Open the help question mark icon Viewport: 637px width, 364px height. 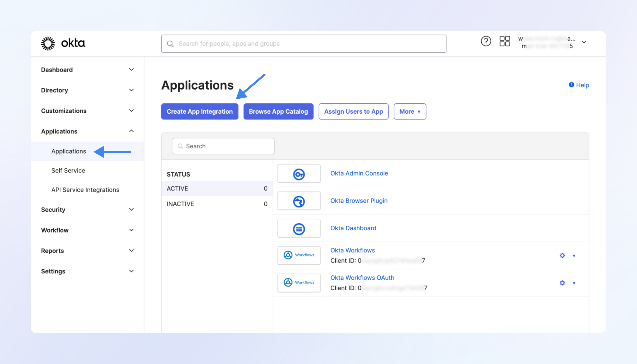pos(486,41)
